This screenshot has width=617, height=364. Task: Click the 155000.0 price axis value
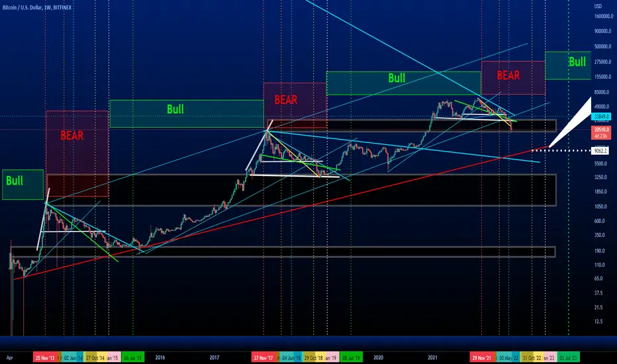(x=603, y=77)
